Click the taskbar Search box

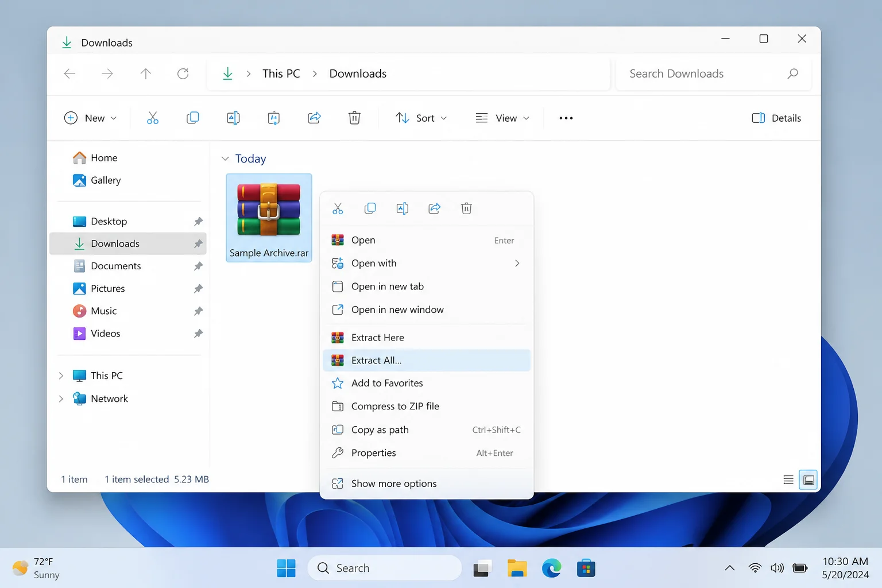pos(385,568)
